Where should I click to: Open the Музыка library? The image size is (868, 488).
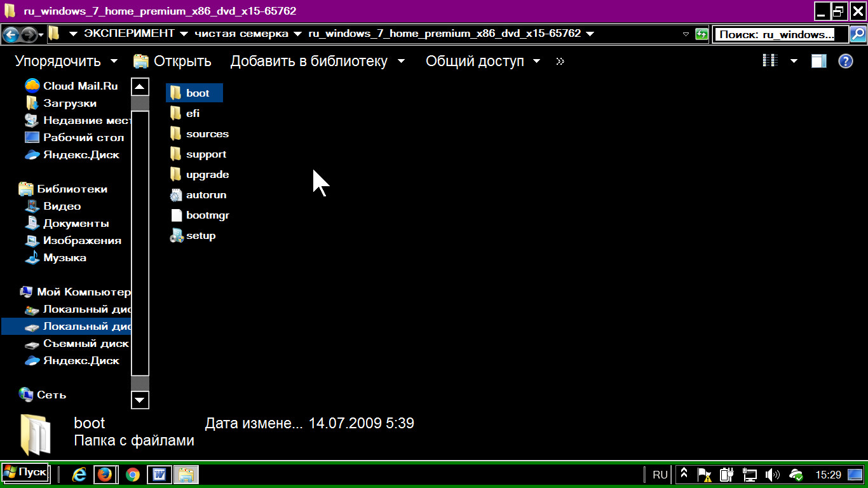point(55,257)
